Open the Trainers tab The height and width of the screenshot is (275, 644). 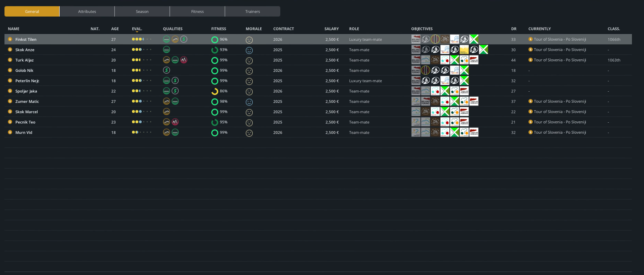(252, 11)
